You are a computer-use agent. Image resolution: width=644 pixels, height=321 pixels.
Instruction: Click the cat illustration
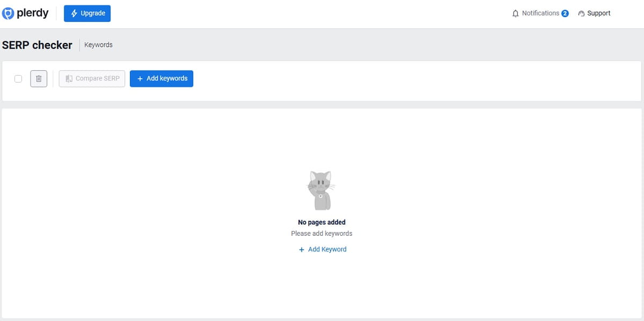(321, 190)
